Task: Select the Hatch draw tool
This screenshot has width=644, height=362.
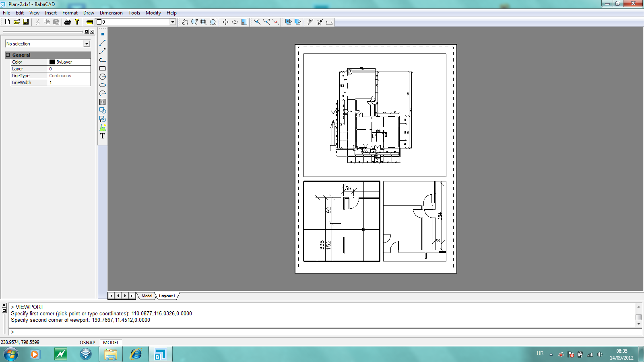Action: (x=103, y=102)
